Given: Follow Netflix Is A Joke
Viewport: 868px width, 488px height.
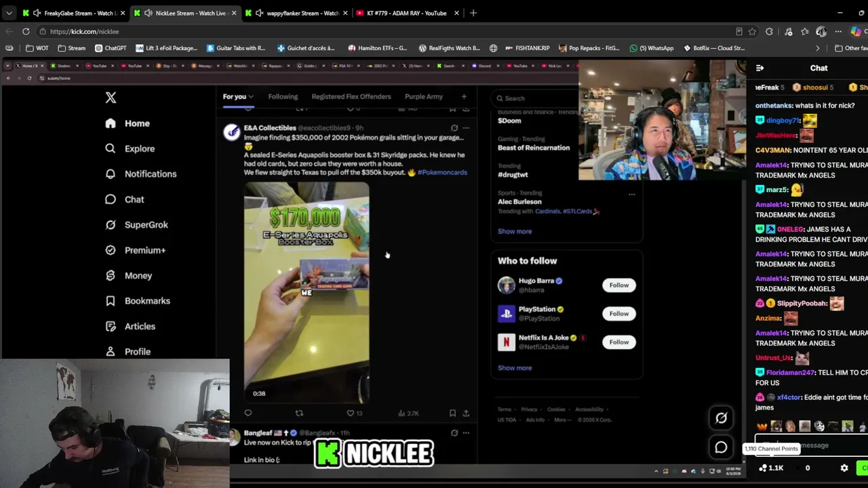Looking at the screenshot, I should click(x=619, y=342).
